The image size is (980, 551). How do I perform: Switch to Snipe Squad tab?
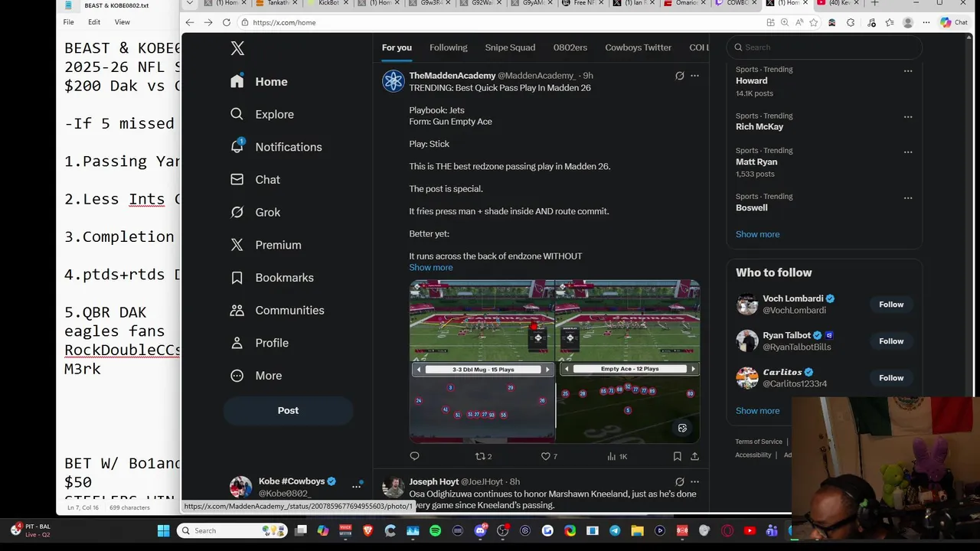pos(510,47)
